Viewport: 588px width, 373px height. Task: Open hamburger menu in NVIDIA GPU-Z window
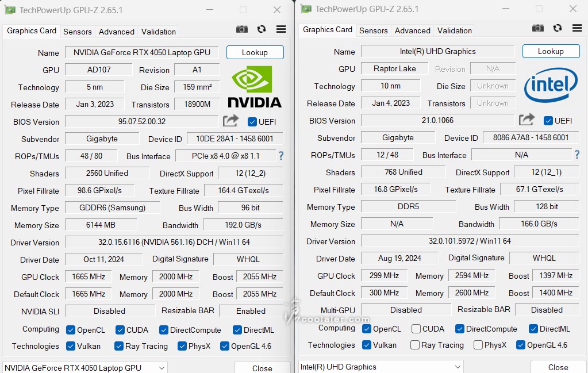pyautogui.click(x=281, y=29)
